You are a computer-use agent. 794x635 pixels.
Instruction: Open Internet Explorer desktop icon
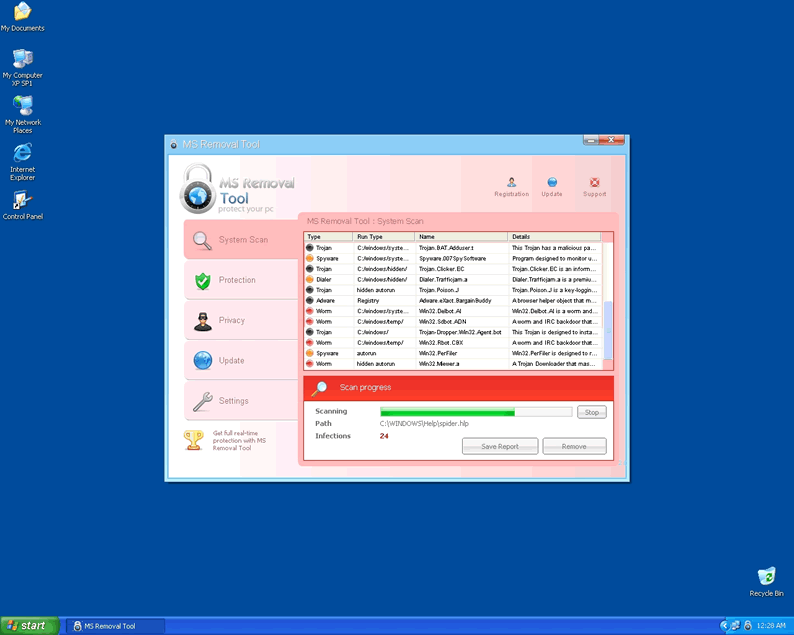click(22, 160)
